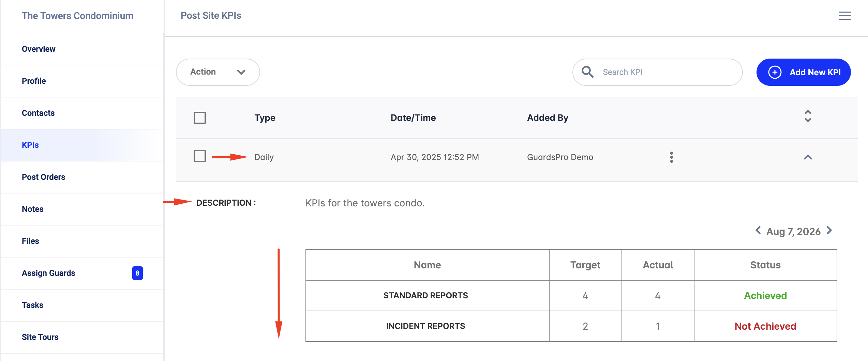Collapse the Daily KPI row details

[x=808, y=157]
